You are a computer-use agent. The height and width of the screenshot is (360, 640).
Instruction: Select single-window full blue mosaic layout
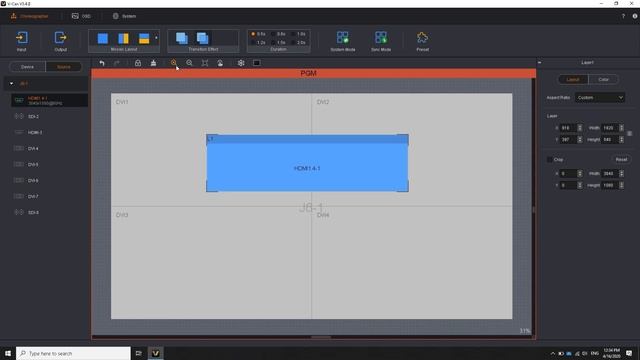(x=103, y=39)
